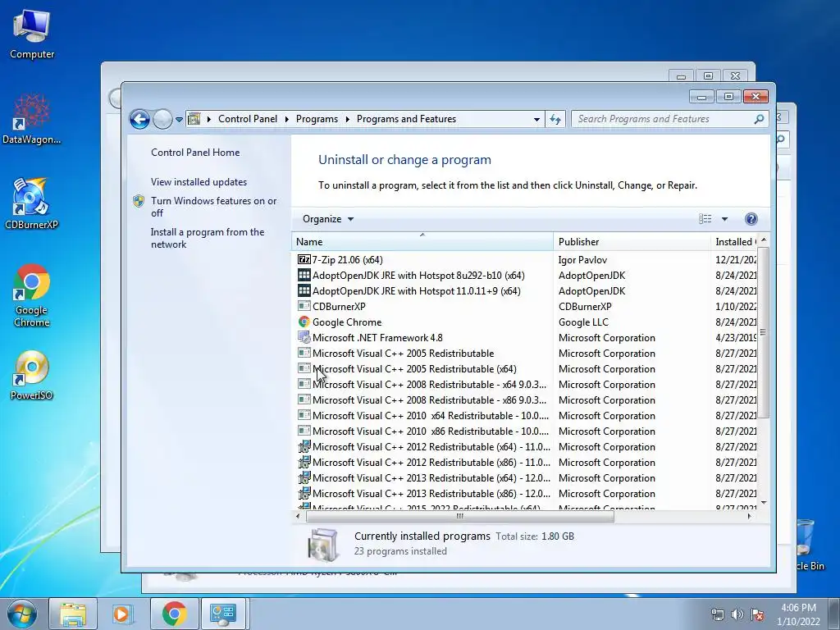Open Install a program from the network
The image size is (840, 630).
click(208, 238)
